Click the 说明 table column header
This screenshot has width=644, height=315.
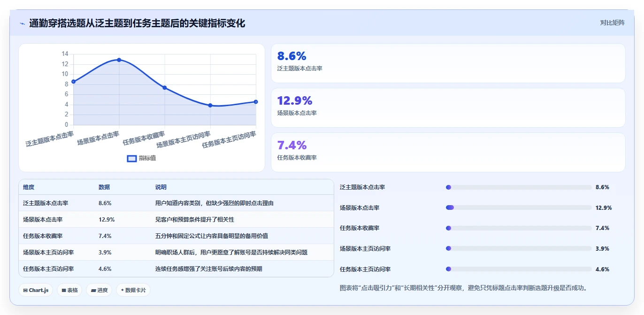pos(161,187)
